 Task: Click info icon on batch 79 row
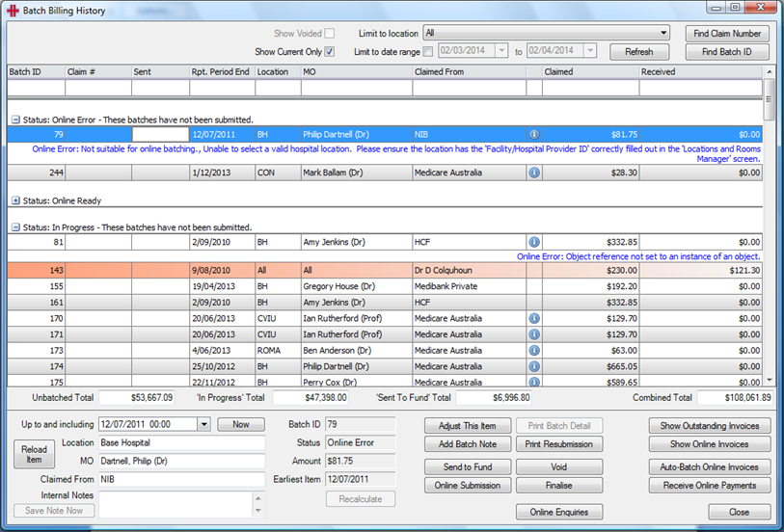pyautogui.click(x=534, y=135)
